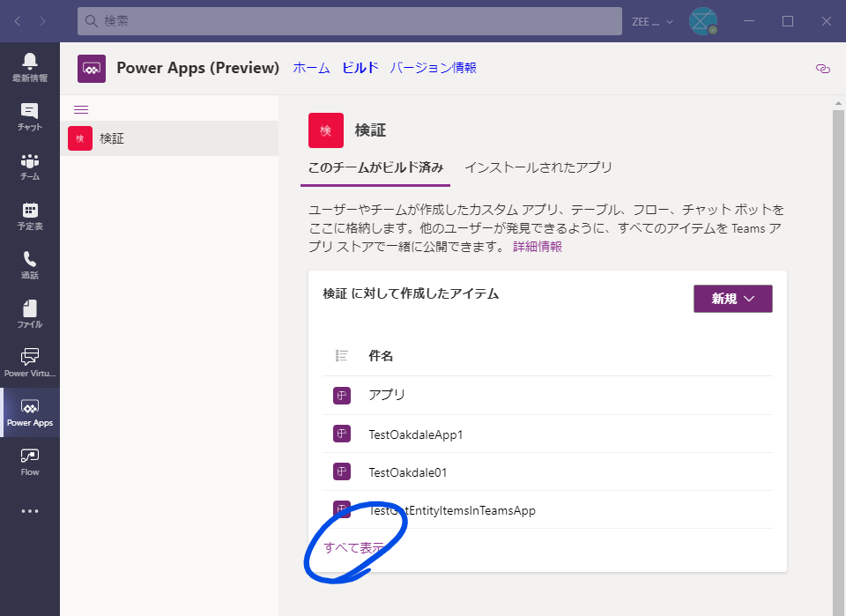
Task: Copy link icon at top right
Action: (x=823, y=69)
